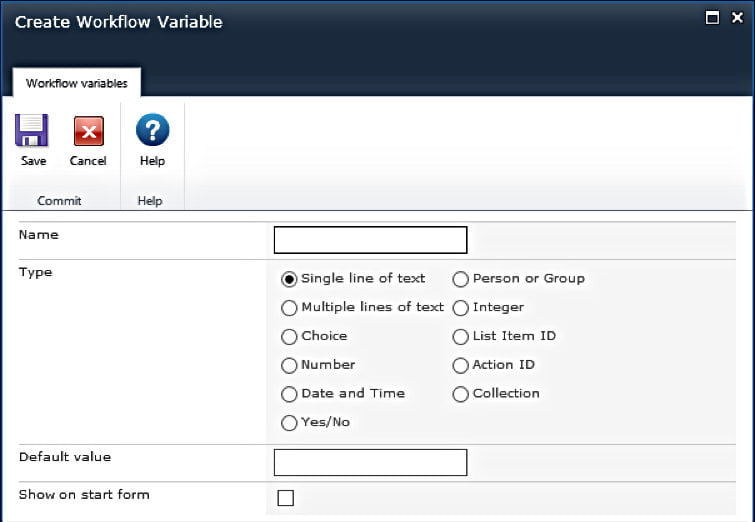Select the Multiple lines of text type

[x=289, y=308]
